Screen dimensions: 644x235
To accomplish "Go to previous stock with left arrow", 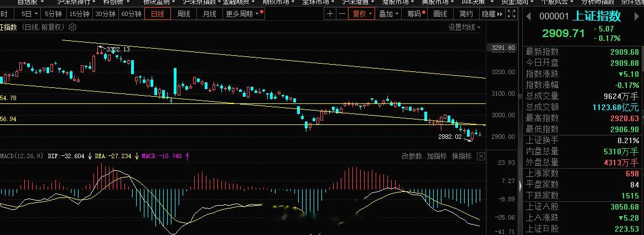I will [529, 17].
